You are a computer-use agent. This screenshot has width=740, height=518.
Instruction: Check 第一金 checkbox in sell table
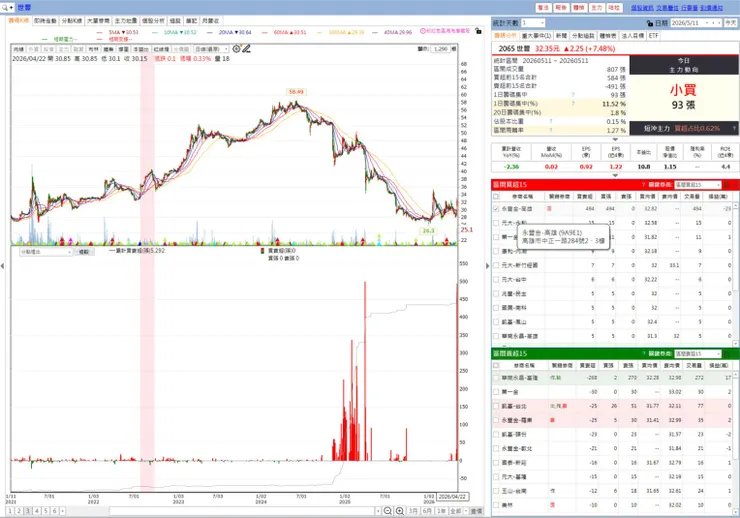496,392
